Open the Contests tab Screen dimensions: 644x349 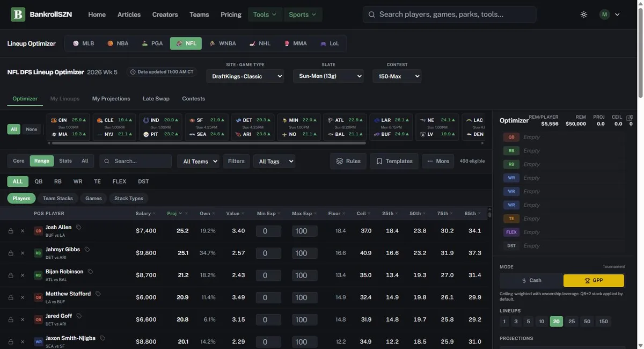194,99
